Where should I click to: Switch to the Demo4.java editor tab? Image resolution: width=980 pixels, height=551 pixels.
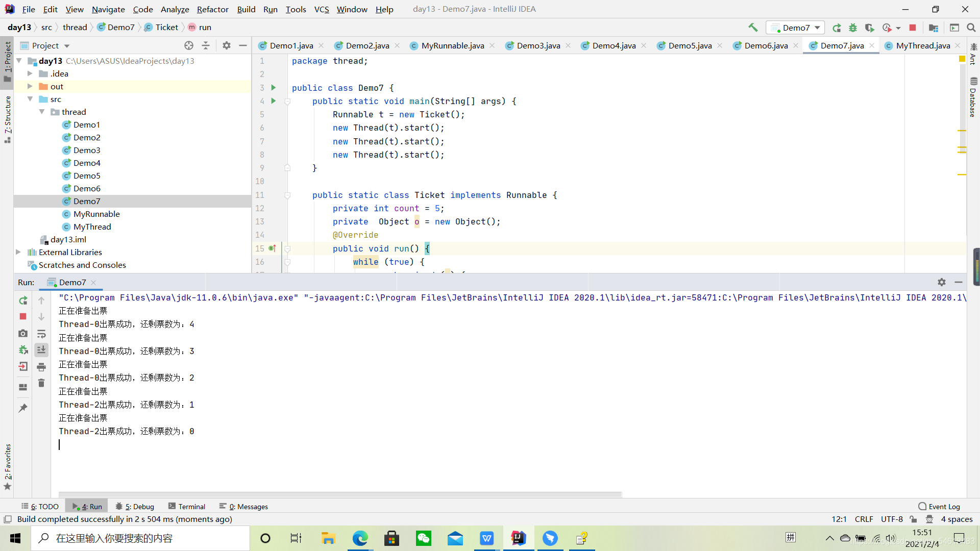pos(614,45)
